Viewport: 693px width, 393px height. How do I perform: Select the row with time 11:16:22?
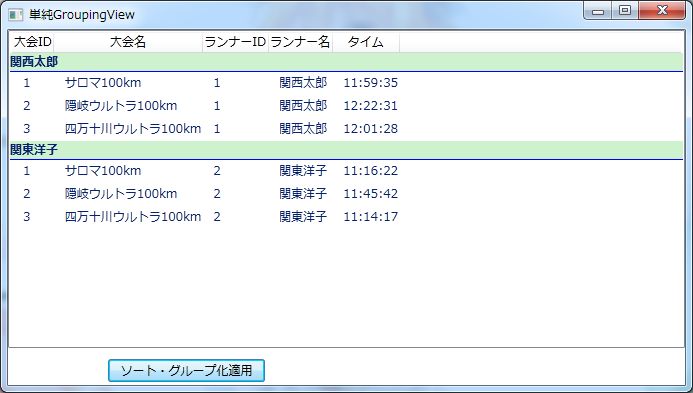(346, 171)
